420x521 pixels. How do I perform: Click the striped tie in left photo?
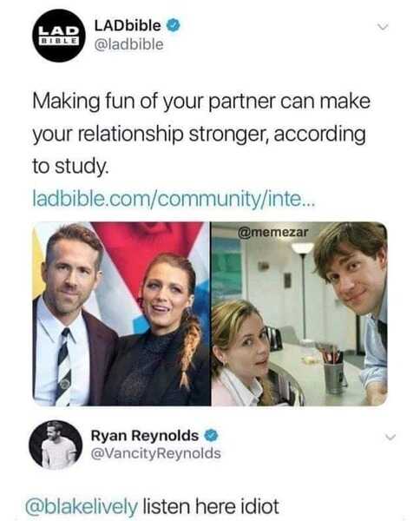click(x=64, y=366)
